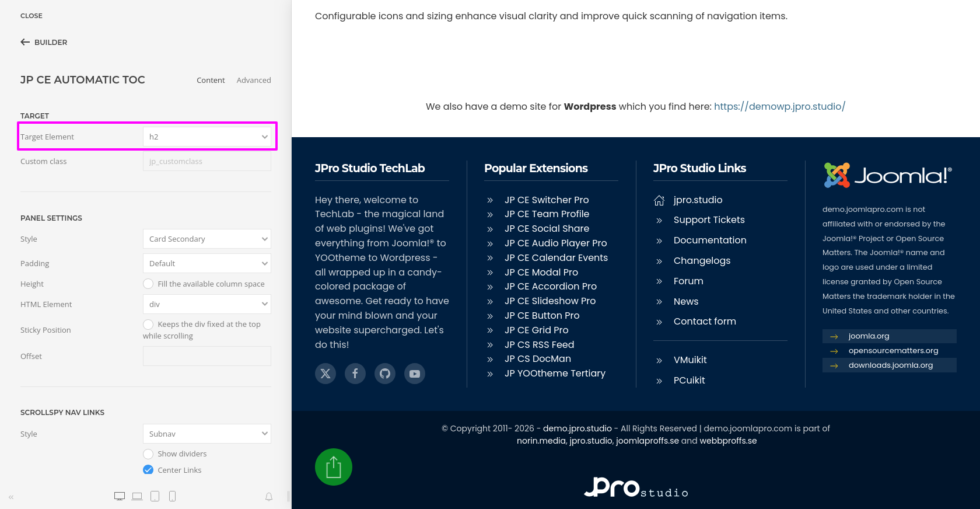Collapse the sidebar with double-chevron icon

point(11,497)
